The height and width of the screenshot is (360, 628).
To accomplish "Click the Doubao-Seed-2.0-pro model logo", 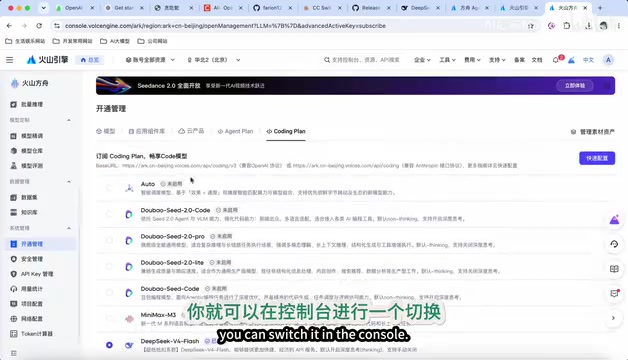I will pos(129,240).
